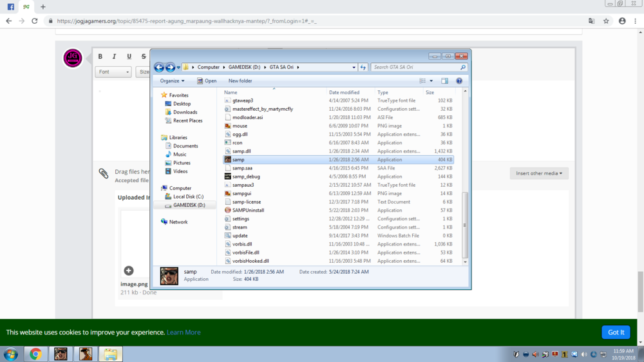Toggle Underline in the forum editor
644x362 pixels.
click(x=129, y=56)
